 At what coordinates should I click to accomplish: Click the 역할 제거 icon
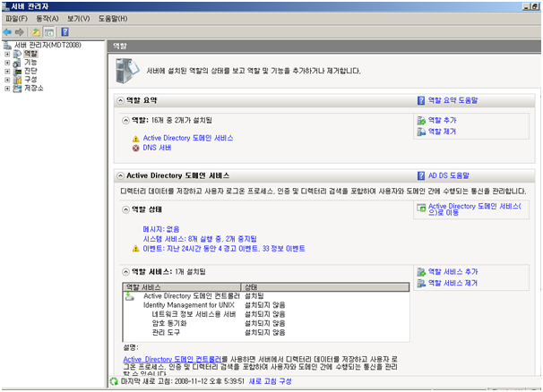pos(421,132)
